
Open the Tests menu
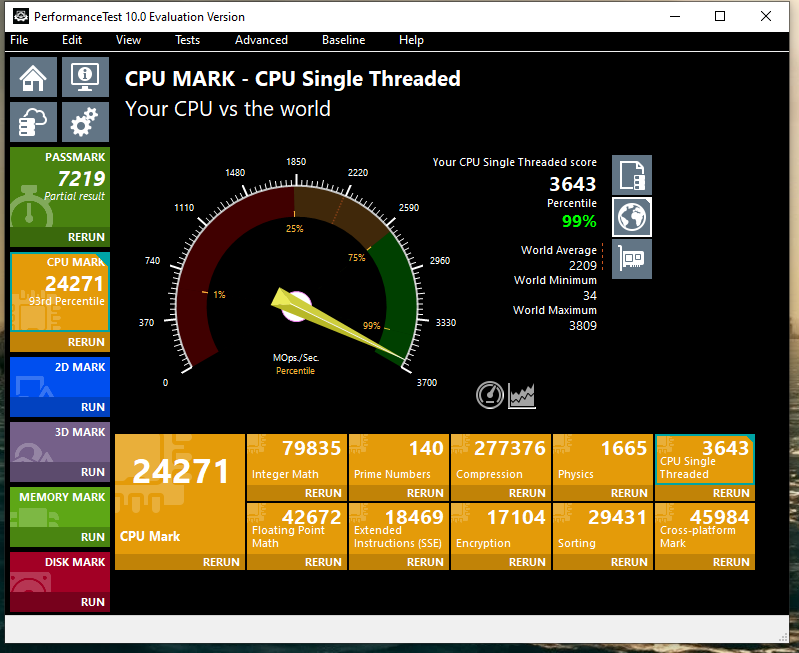pyautogui.click(x=188, y=40)
